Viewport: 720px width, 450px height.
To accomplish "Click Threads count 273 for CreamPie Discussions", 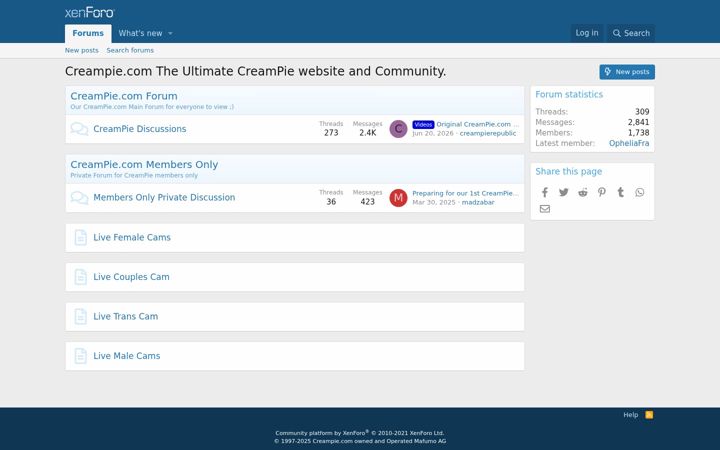I will [x=331, y=133].
